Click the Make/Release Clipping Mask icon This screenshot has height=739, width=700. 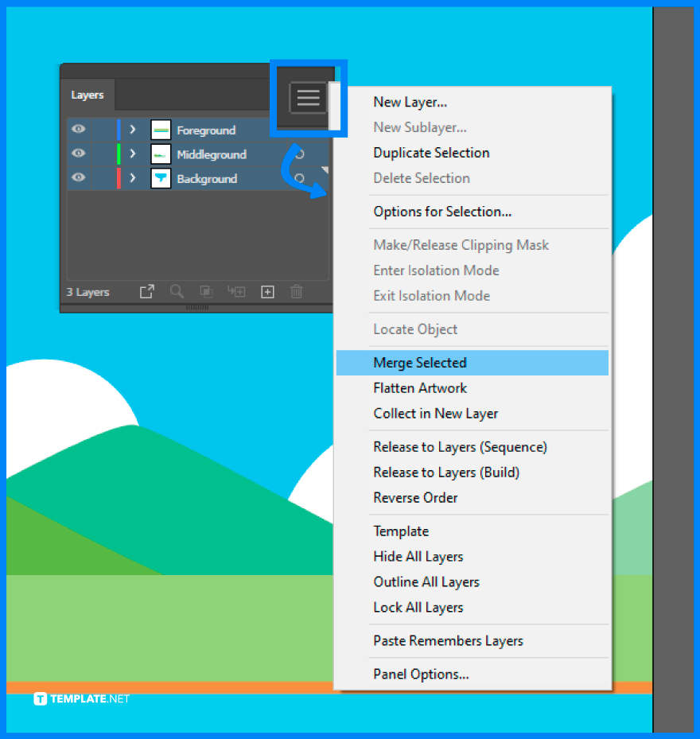pos(206,292)
